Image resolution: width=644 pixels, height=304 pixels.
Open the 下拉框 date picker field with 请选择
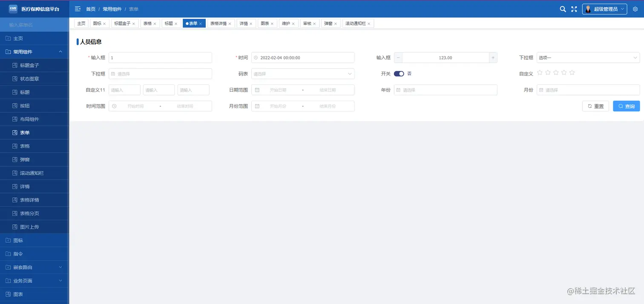160,74
